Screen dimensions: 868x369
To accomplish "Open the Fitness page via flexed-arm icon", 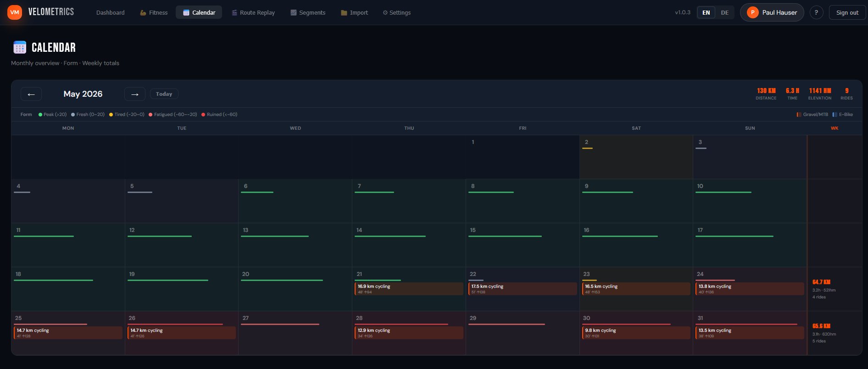I will pos(143,13).
